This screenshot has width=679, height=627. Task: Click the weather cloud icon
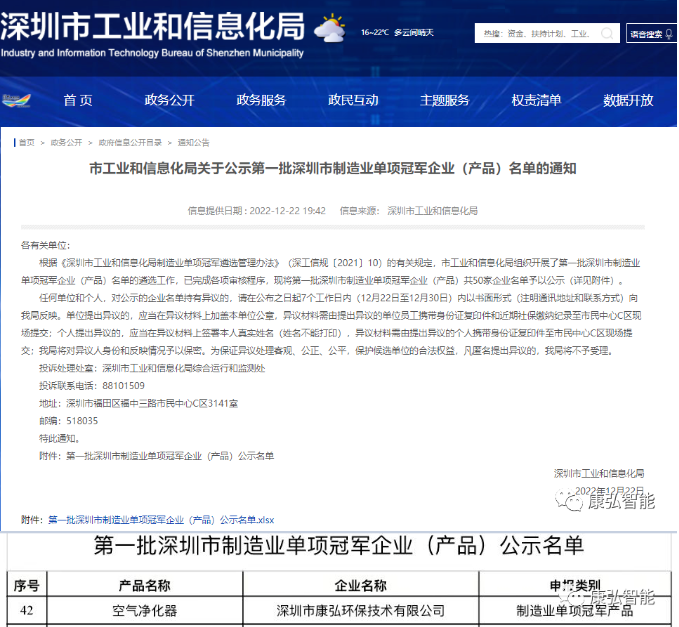pos(330,28)
